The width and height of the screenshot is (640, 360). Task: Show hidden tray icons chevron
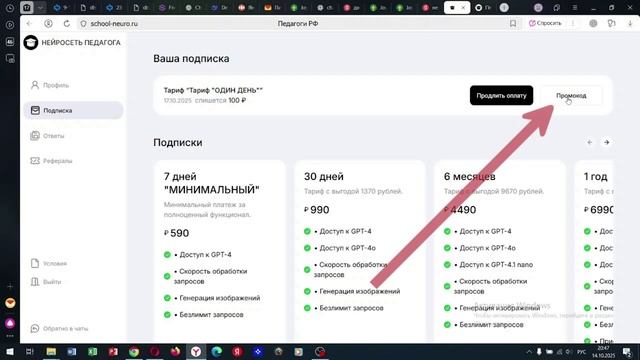pyautogui.click(x=529, y=351)
